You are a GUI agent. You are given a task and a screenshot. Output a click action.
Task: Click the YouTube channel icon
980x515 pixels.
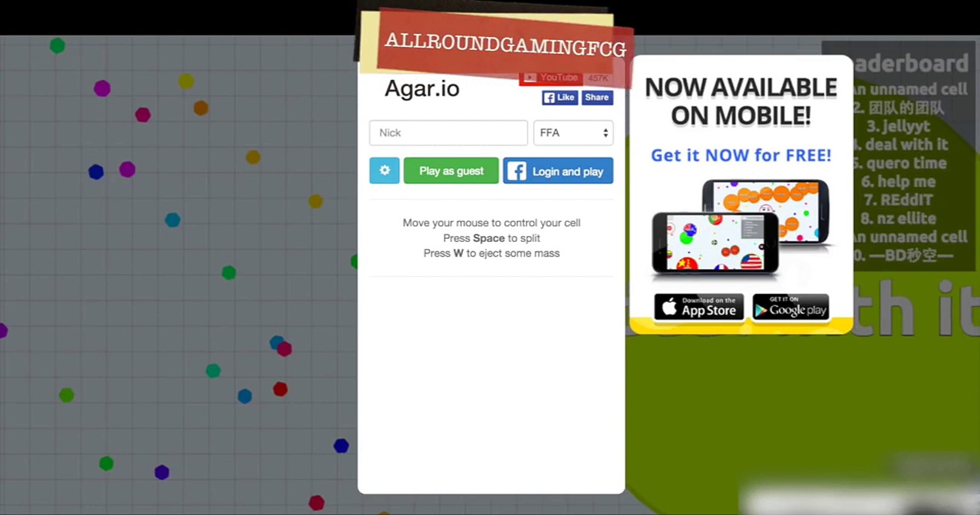[x=532, y=77]
